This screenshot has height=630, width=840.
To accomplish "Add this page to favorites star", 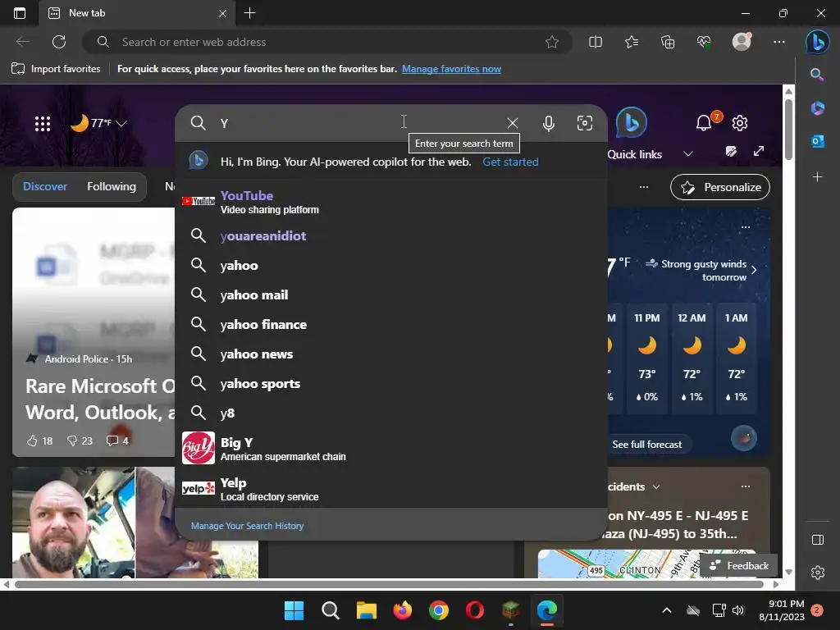I will tap(552, 42).
